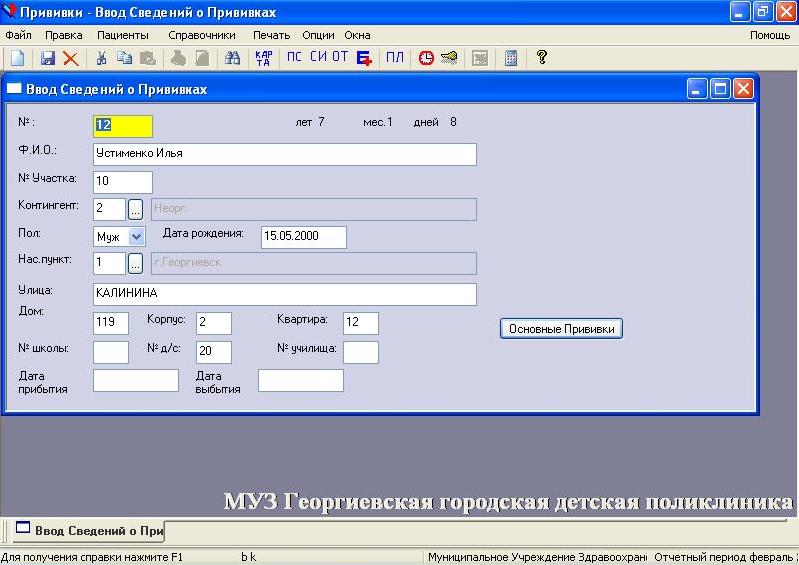Click the yellow № field containing 12
This screenshot has height=565, width=799.
pos(123,126)
